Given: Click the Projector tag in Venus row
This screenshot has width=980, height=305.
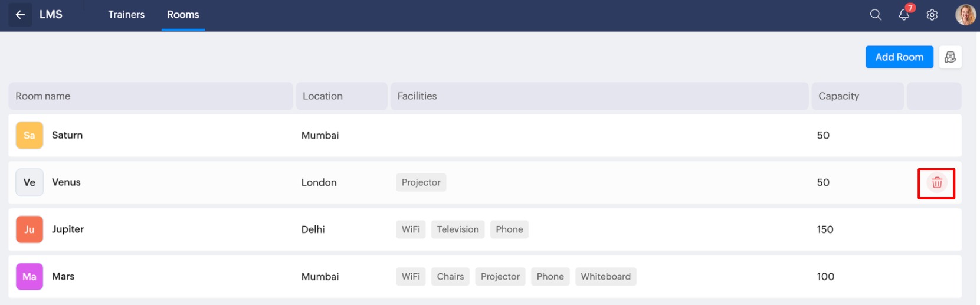Looking at the screenshot, I should click(421, 182).
